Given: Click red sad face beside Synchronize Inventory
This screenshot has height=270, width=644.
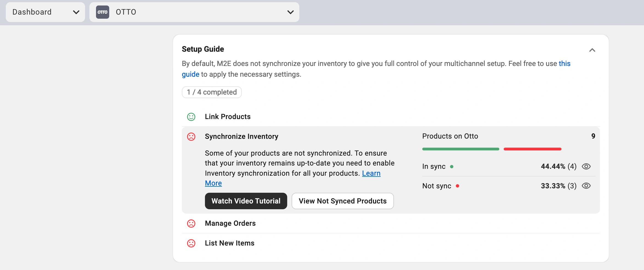Looking at the screenshot, I should click(191, 137).
